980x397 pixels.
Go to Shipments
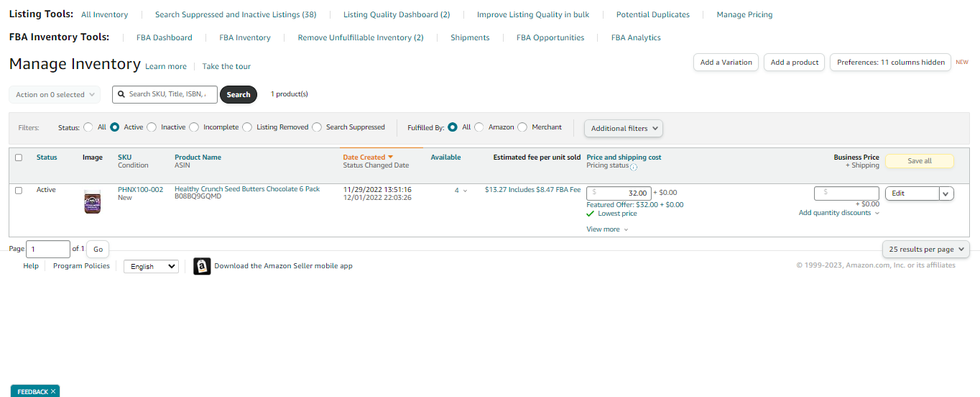coord(470,37)
